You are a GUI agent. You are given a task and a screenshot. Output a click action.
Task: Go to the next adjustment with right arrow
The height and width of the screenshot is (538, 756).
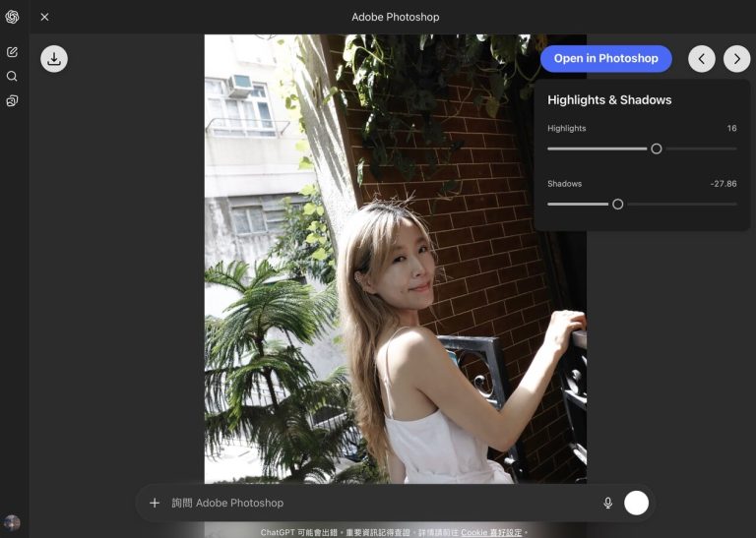[736, 59]
